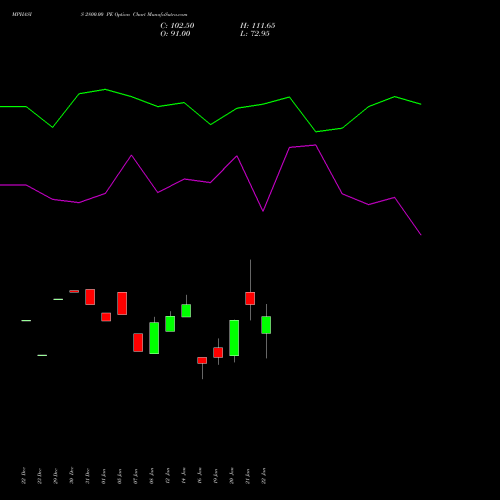500x500 pixels.
Task: Click the MPHASI symbol title text
Action: (x=22, y=15)
